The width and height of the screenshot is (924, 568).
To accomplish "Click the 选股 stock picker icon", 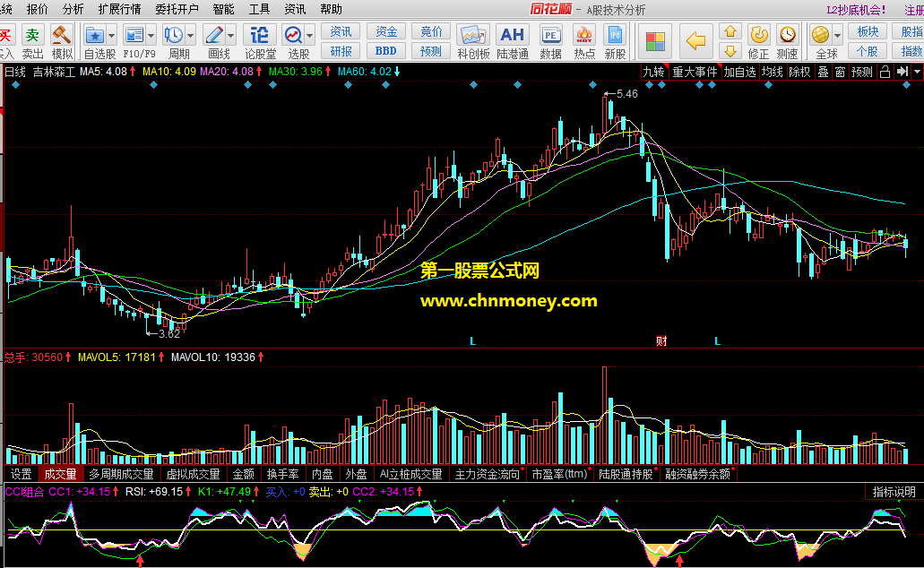I will (293, 35).
